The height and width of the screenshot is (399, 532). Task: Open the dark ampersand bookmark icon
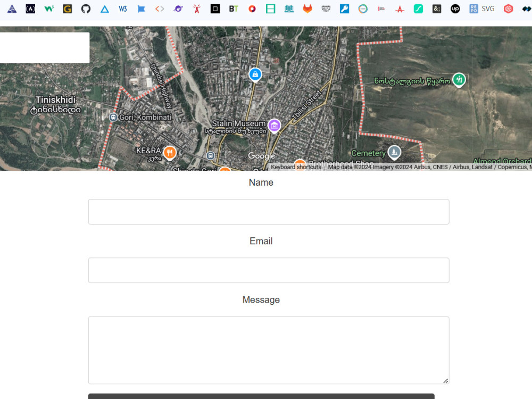tap(437, 9)
